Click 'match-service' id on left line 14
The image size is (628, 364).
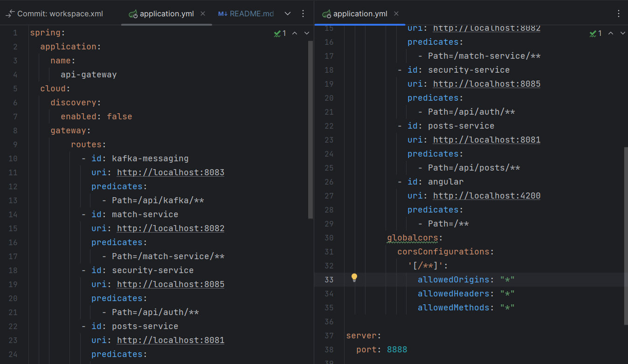click(x=145, y=214)
